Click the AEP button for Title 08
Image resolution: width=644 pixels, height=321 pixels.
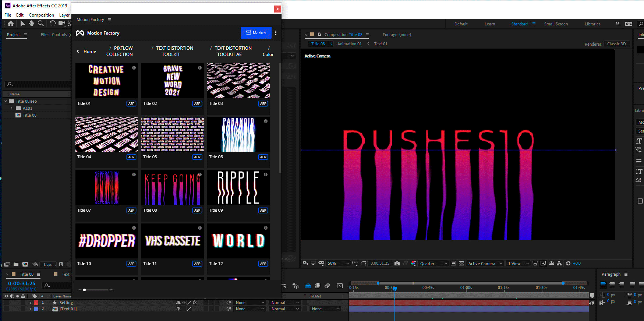pyautogui.click(x=197, y=211)
